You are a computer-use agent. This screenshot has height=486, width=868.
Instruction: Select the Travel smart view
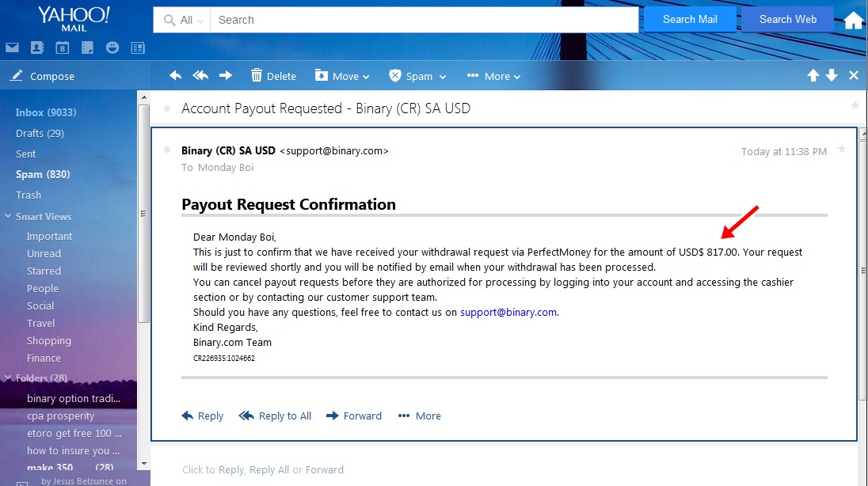41,323
